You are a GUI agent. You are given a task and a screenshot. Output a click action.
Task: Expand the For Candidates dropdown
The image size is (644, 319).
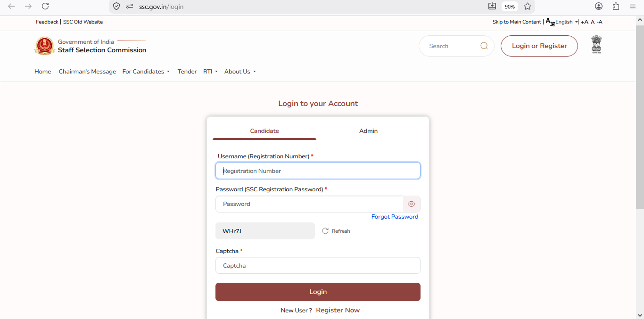(146, 72)
